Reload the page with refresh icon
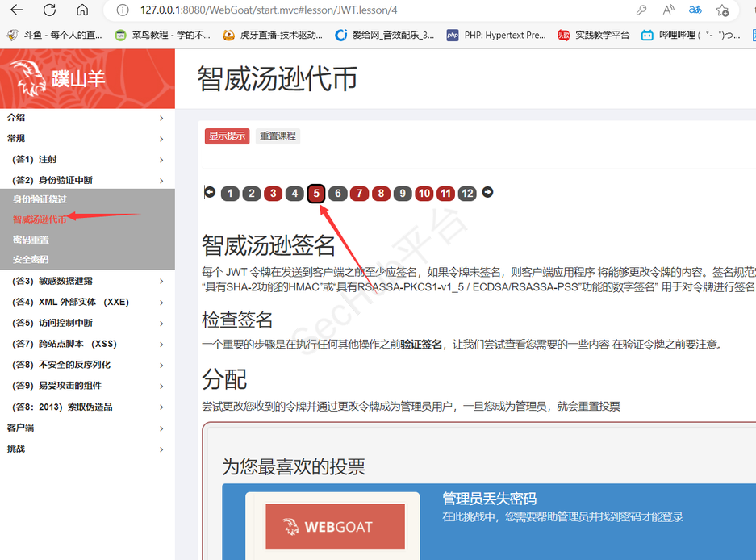The height and width of the screenshot is (560, 756). pos(50,10)
